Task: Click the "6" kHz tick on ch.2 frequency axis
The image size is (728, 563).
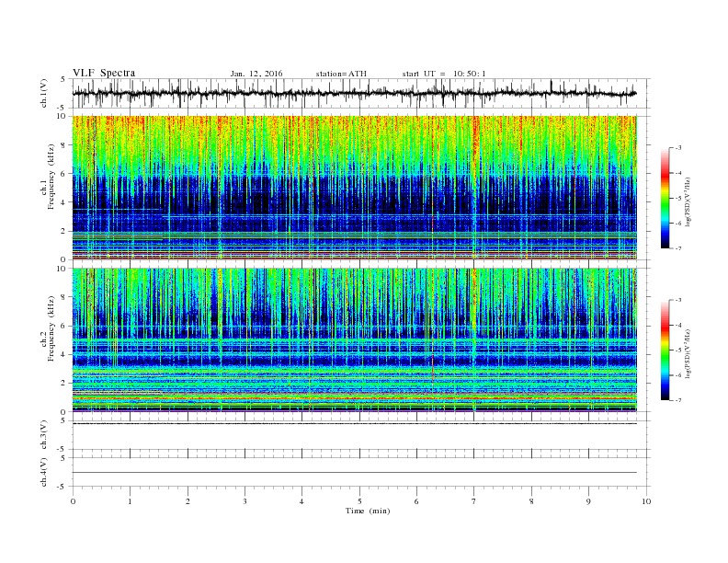Action: (x=64, y=326)
